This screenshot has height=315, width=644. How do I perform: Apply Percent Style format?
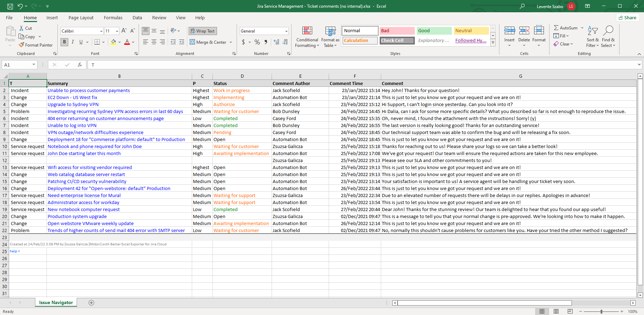point(257,42)
